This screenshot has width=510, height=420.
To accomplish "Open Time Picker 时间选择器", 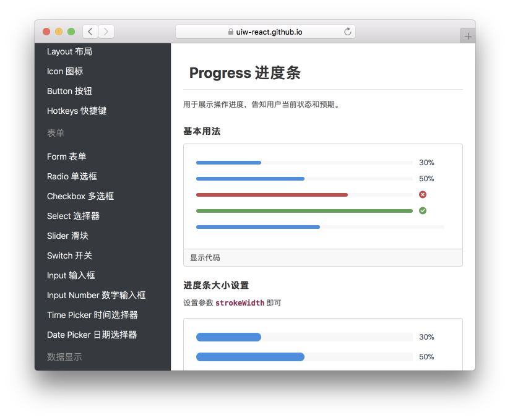I will point(92,315).
